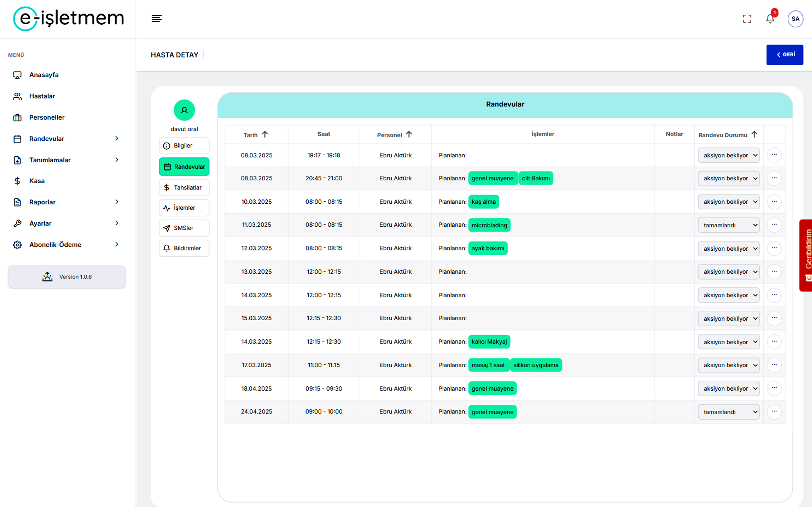Open status dropdown for kaş alma appointment

tap(728, 202)
